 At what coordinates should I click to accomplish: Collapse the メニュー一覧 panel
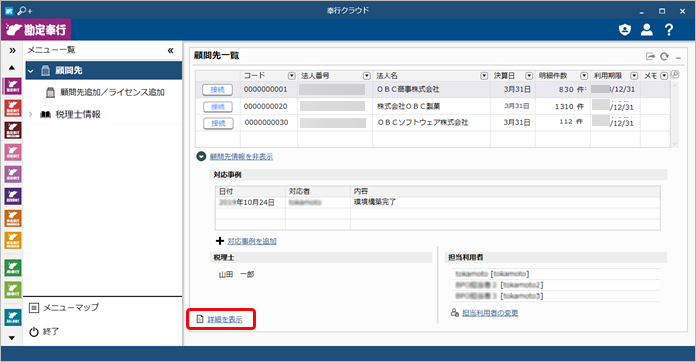click(170, 51)
